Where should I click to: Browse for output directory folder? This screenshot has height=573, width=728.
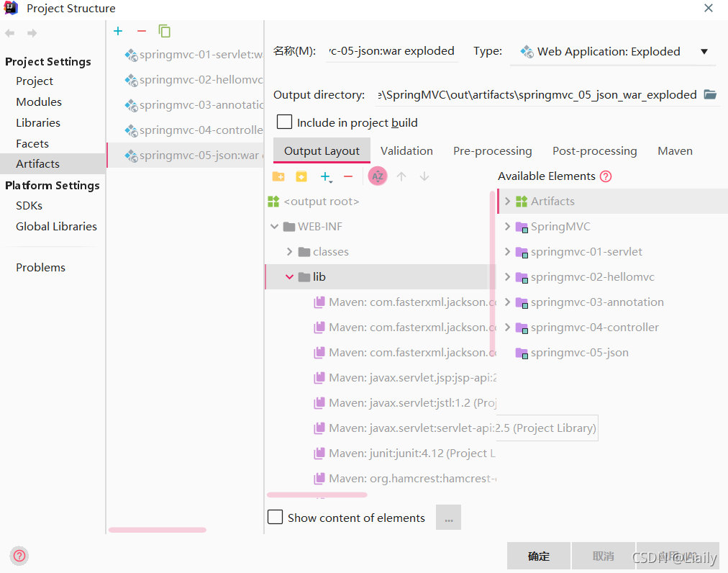click(710, 95)
